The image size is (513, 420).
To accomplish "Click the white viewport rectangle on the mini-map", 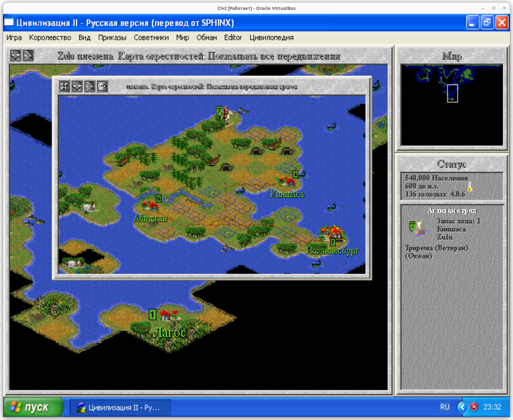I will click(x=452, y=94).
